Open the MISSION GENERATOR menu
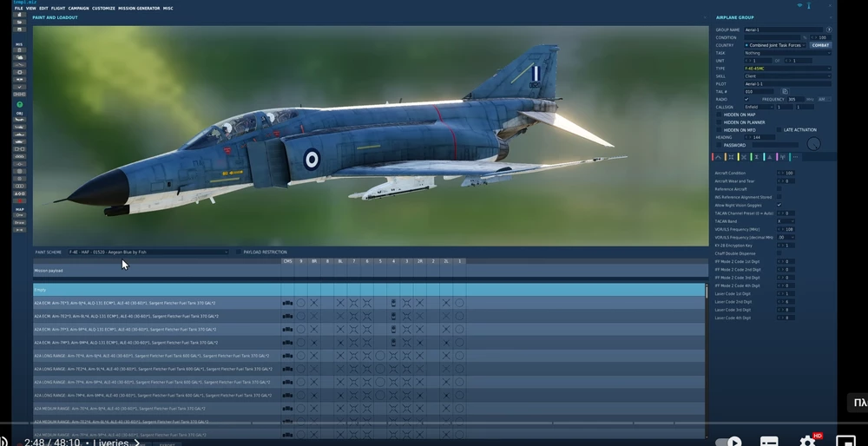This screenshot has height=446, width=868. click(139, 9)
